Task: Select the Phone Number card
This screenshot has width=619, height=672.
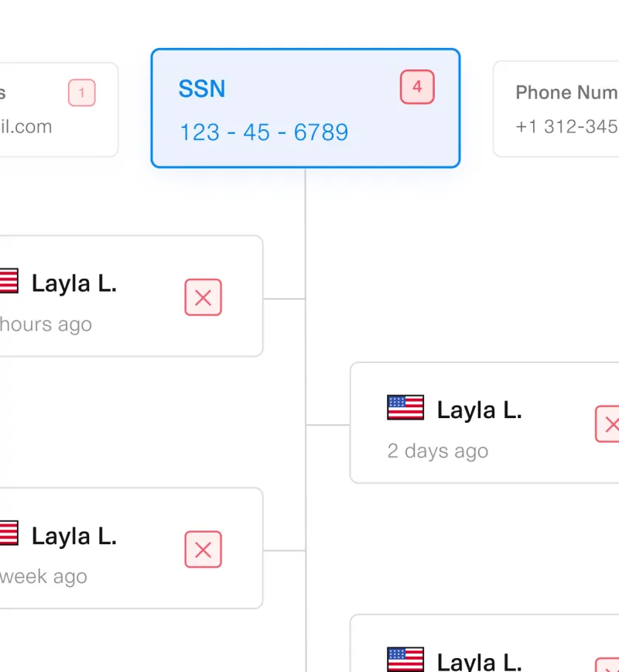Action: tap(556, 109)
